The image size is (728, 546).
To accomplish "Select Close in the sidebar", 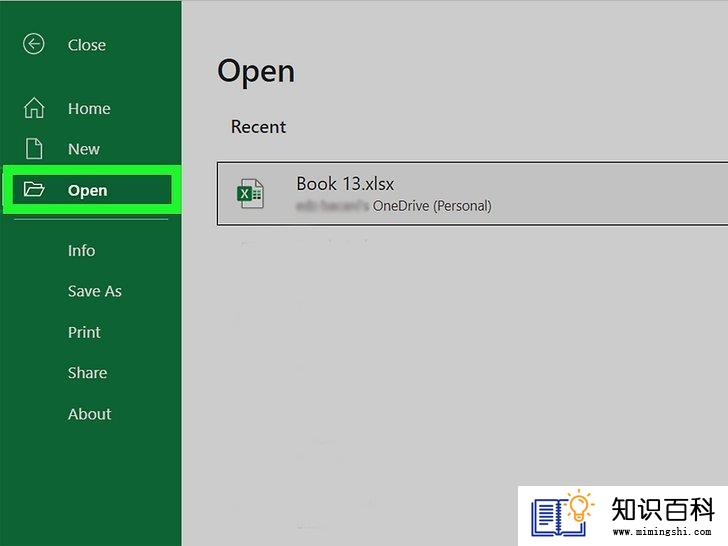I will 87,45.
